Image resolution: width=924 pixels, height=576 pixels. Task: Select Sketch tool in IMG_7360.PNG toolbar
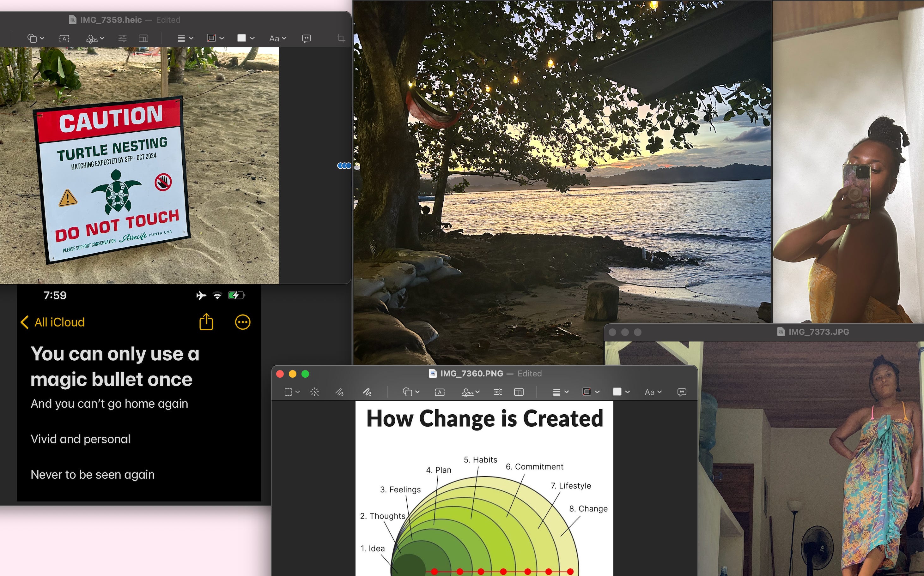[339, 392]
